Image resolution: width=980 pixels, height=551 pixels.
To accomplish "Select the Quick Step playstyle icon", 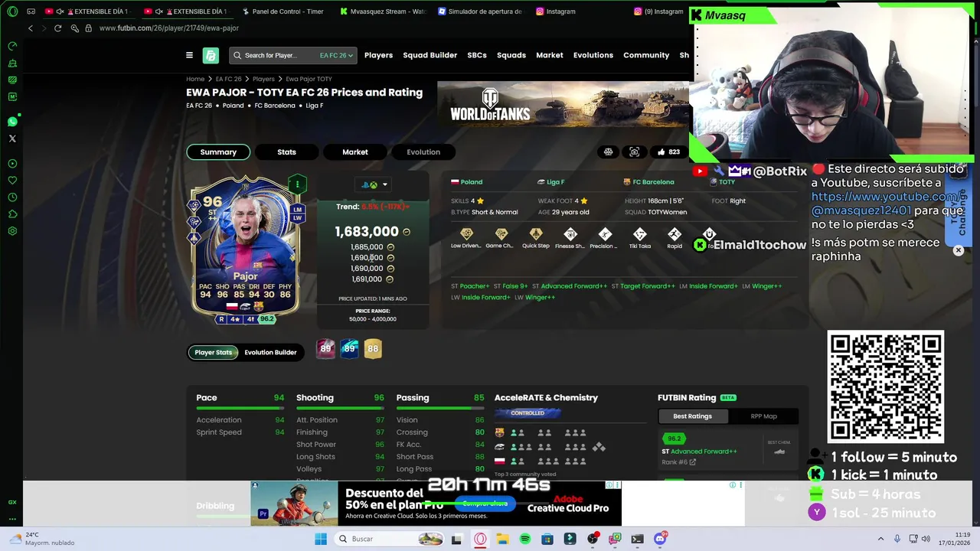I will (x=536, y=234).
